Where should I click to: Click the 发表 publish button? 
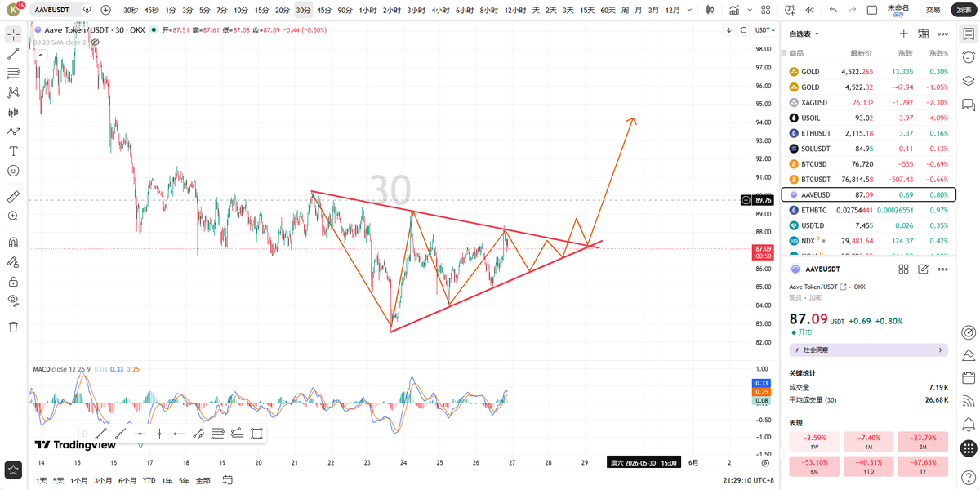[964, 10]
